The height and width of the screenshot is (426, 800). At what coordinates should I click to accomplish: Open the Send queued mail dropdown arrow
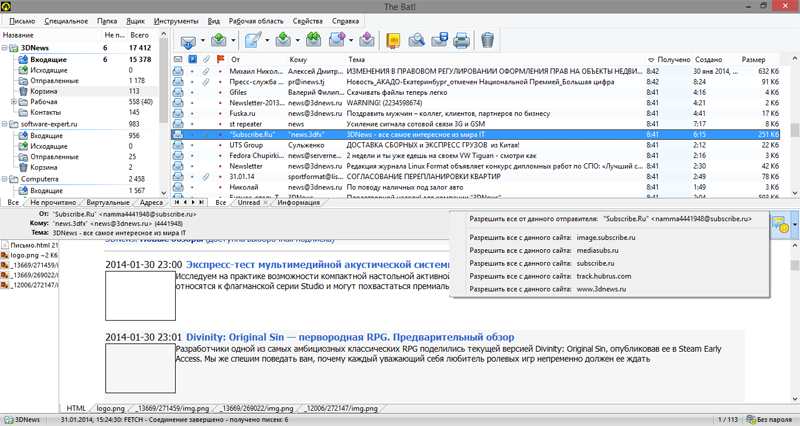point(233,40)
